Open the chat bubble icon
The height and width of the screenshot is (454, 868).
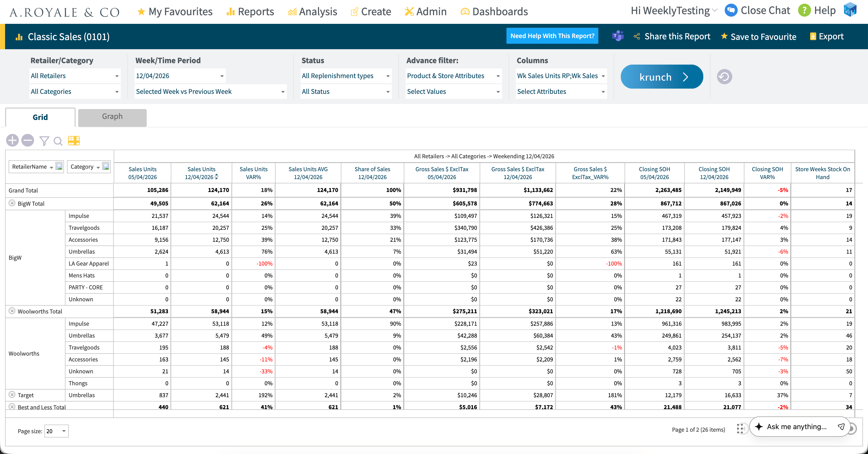[x=731, y=10]
